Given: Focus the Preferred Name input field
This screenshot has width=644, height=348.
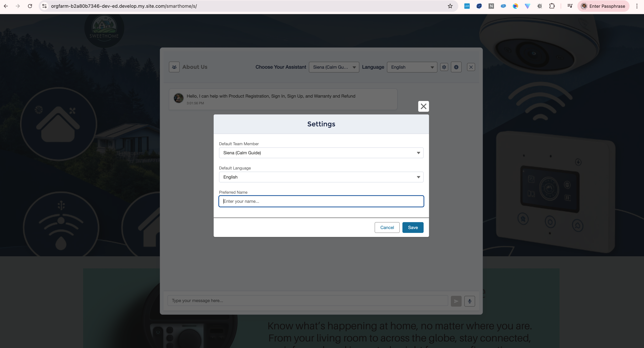Looking at the screenshot, I should (321, 201).
